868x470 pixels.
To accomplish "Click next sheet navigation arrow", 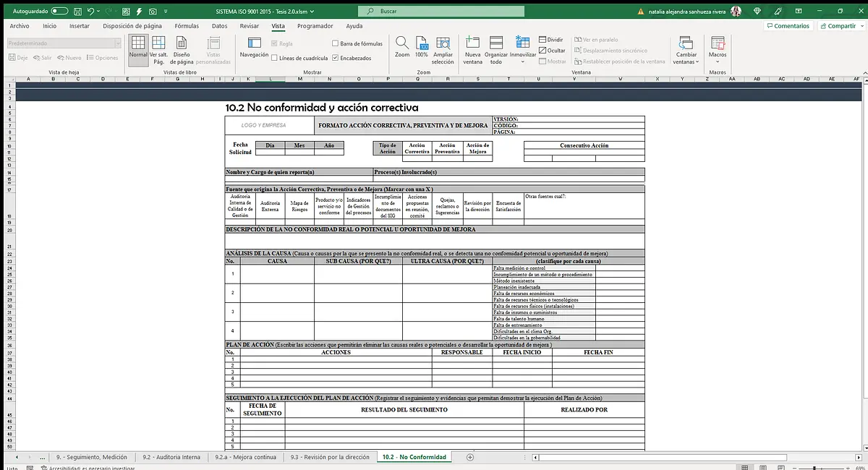I will (x=29, y=457).
